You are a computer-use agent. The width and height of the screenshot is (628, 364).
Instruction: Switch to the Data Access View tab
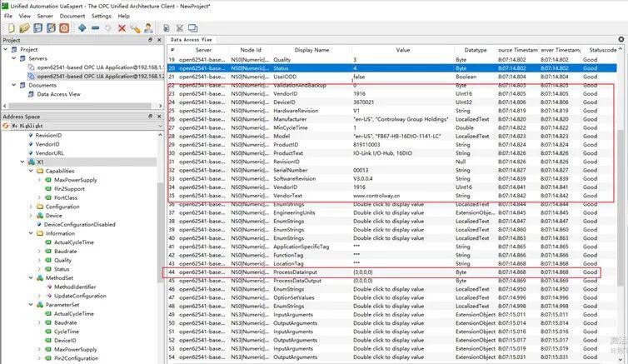(x=191, y=40)
